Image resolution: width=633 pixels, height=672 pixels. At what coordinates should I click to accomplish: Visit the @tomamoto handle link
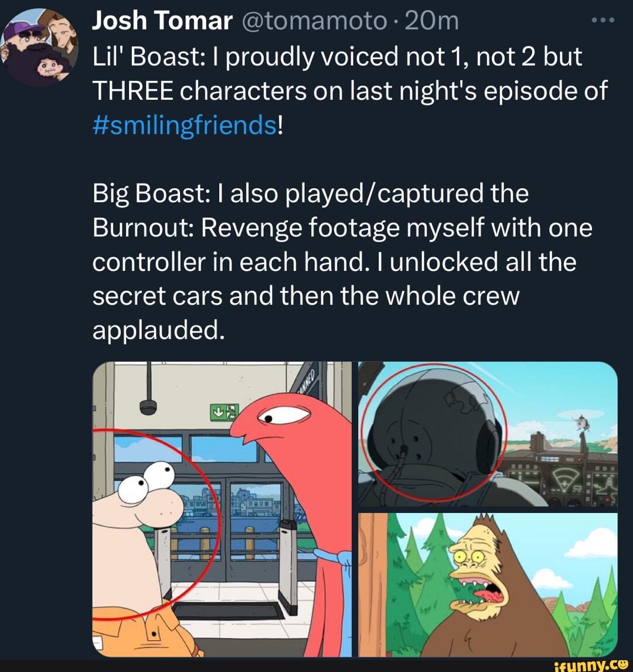[x=313, y=22]
